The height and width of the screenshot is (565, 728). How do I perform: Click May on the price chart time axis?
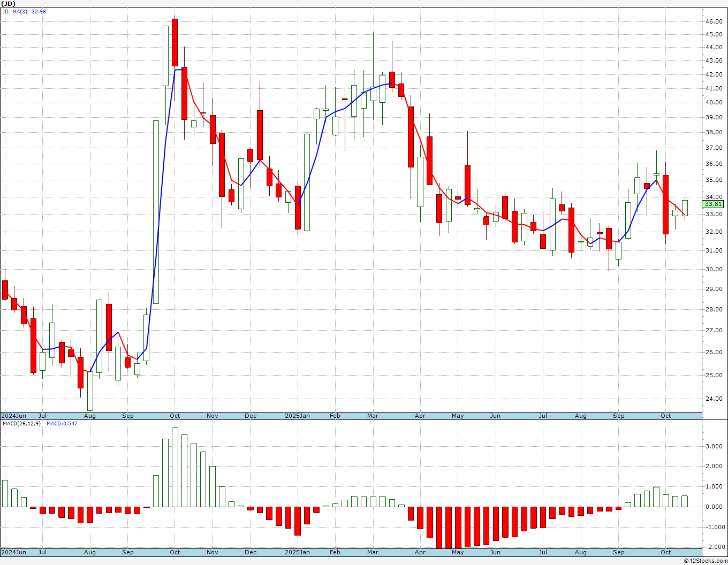pos(458,416)
